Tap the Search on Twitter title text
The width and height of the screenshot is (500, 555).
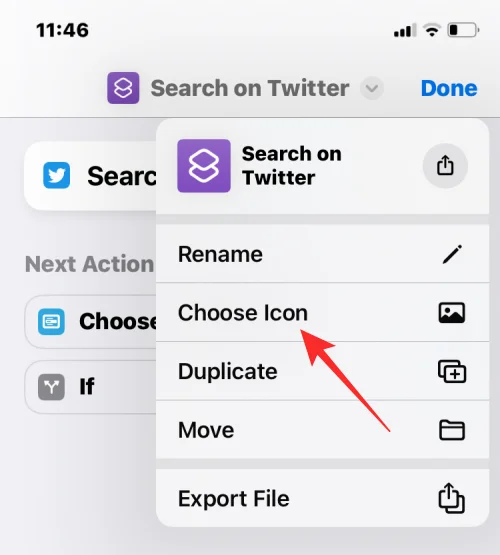pos(250,88)
